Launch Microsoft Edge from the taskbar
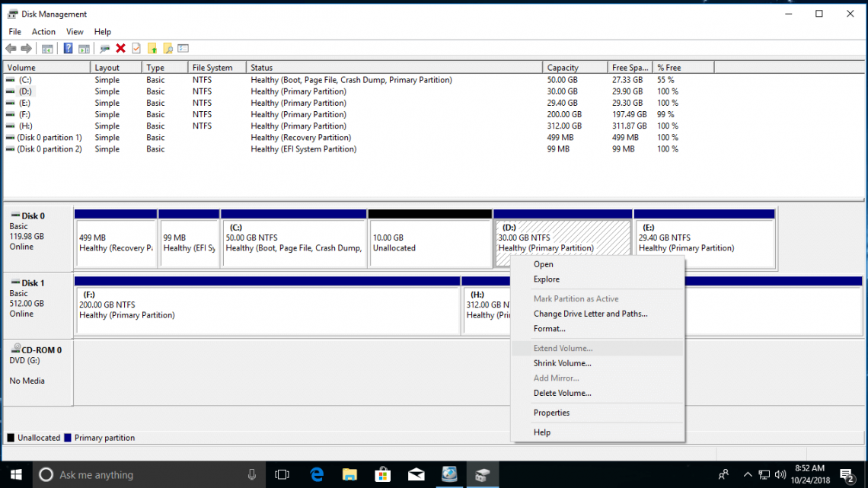Image resolution: width=868 pixels, height=488 pixels. [x=317, y=474]
